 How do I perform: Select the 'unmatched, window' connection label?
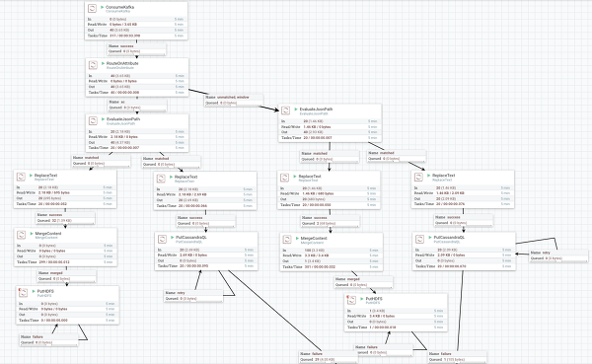234,100
